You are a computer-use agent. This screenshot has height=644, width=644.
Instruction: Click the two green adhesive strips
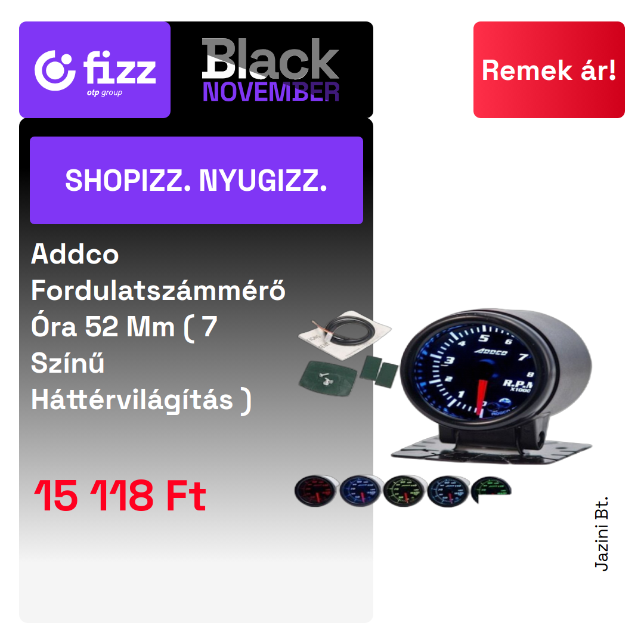(x=379, y=371)
